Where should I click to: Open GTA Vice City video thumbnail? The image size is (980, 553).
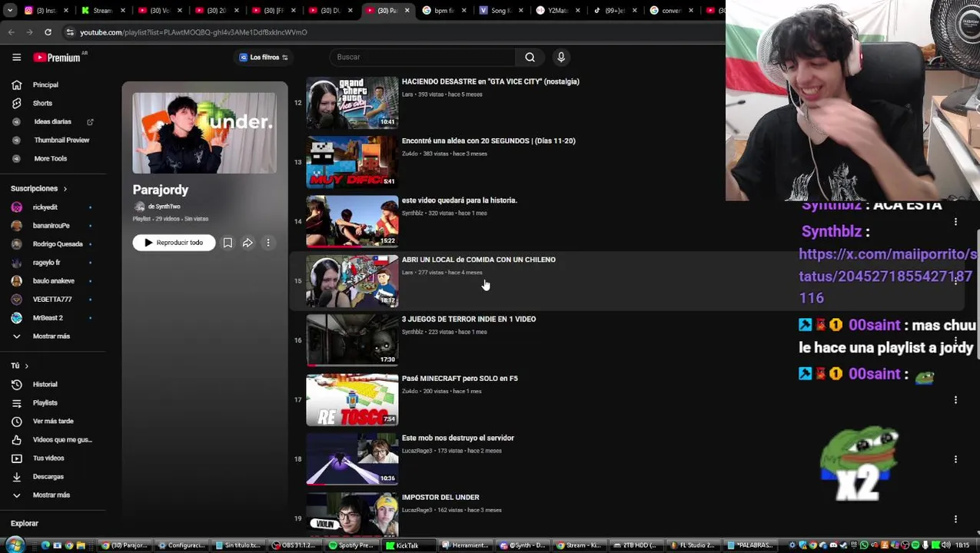352,102
